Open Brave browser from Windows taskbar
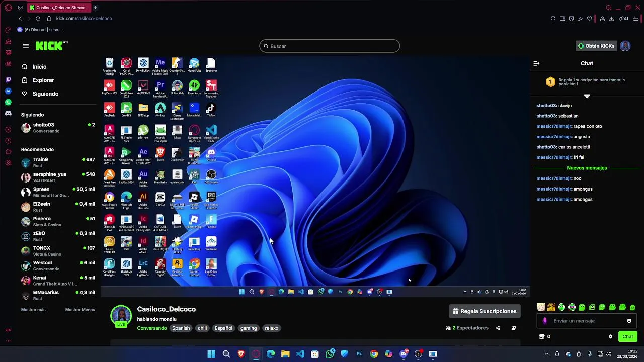644x362 pixels. point(241,354)
